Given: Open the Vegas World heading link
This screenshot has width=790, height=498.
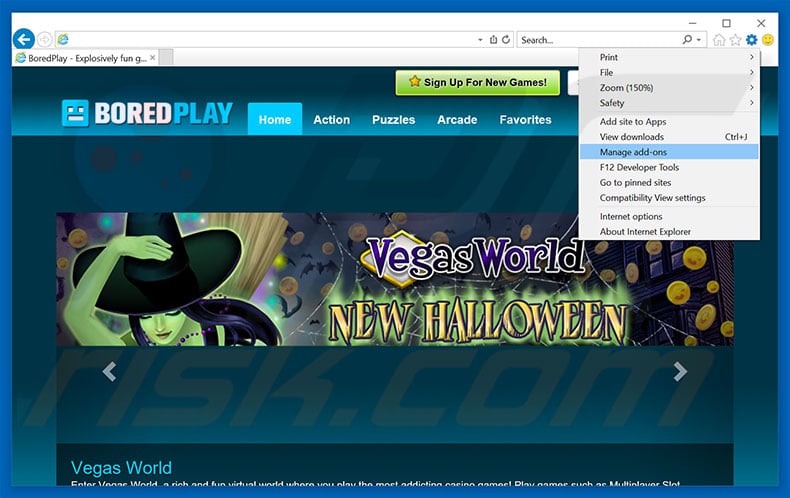Looking at the screenshot, I should (x=121, y=467).
